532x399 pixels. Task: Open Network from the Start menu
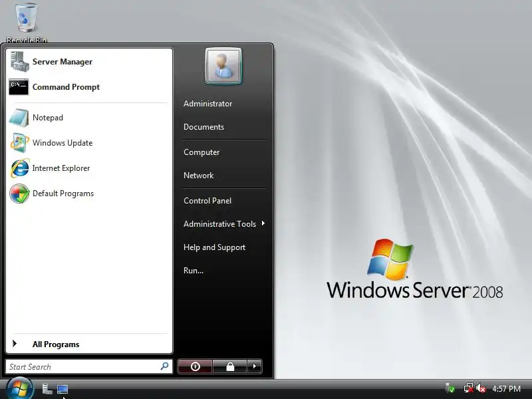pos(198,176)
